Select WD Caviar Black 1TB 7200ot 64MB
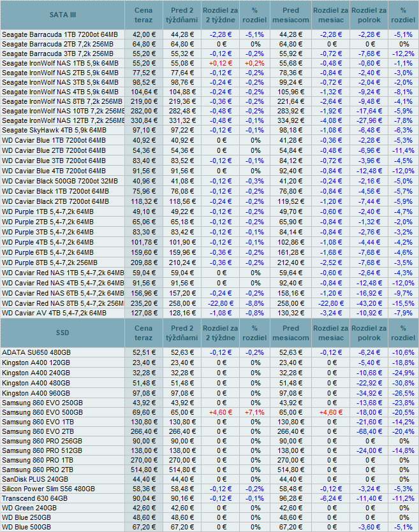Image resolution: width=419 pixels, height=532 pixels. click(55, 191)
